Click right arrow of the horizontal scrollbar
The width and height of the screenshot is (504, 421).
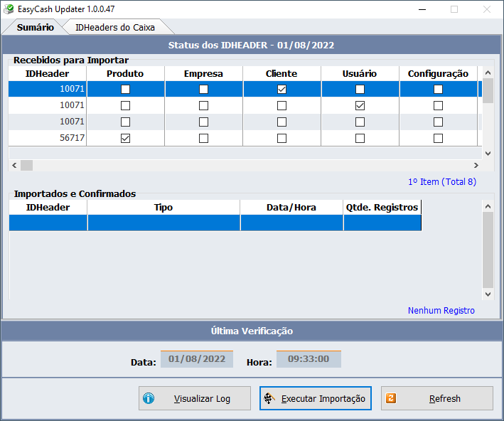coord(476,166)
